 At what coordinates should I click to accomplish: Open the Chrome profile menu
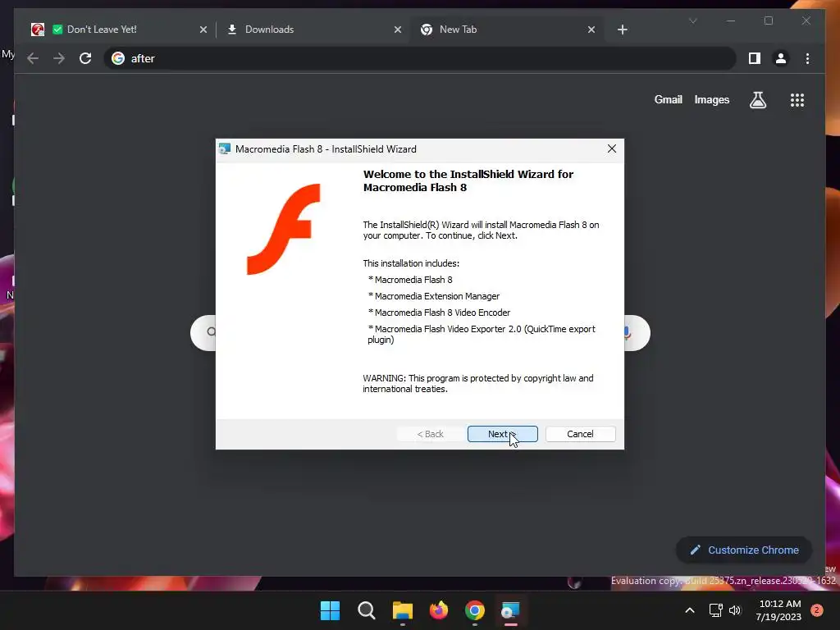click(781, 58)
